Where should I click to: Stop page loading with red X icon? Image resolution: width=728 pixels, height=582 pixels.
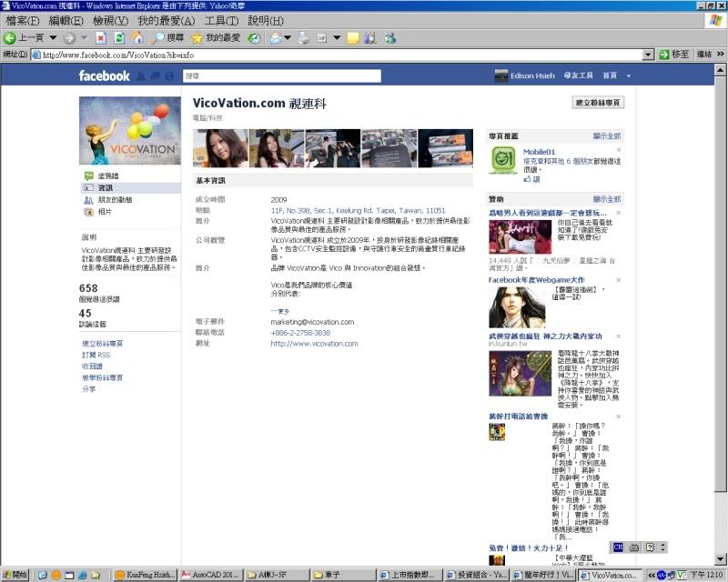[x=101, y=38]
